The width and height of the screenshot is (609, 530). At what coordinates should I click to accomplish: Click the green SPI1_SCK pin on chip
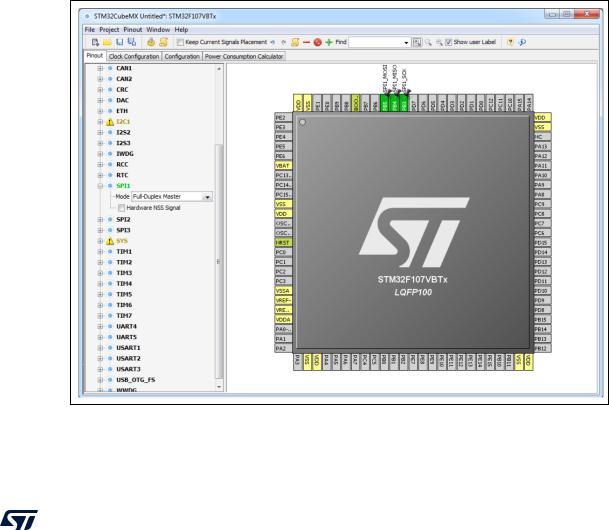pos(404,103)
